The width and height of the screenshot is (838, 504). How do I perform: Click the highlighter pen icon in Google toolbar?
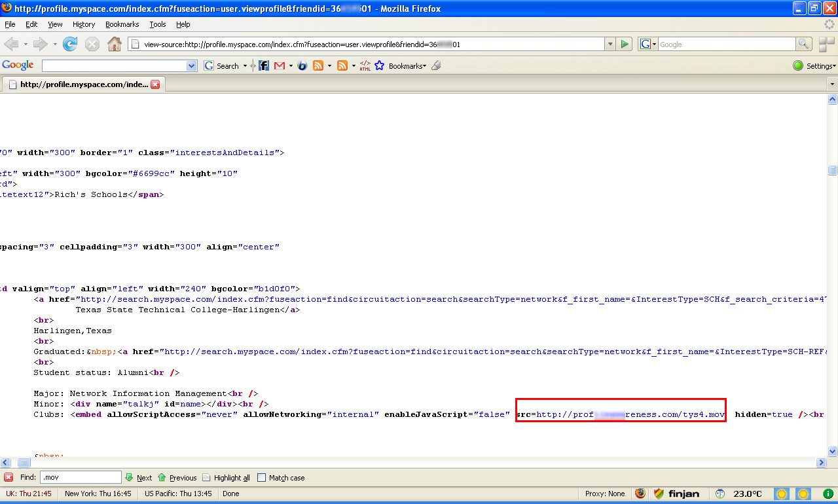437,65
